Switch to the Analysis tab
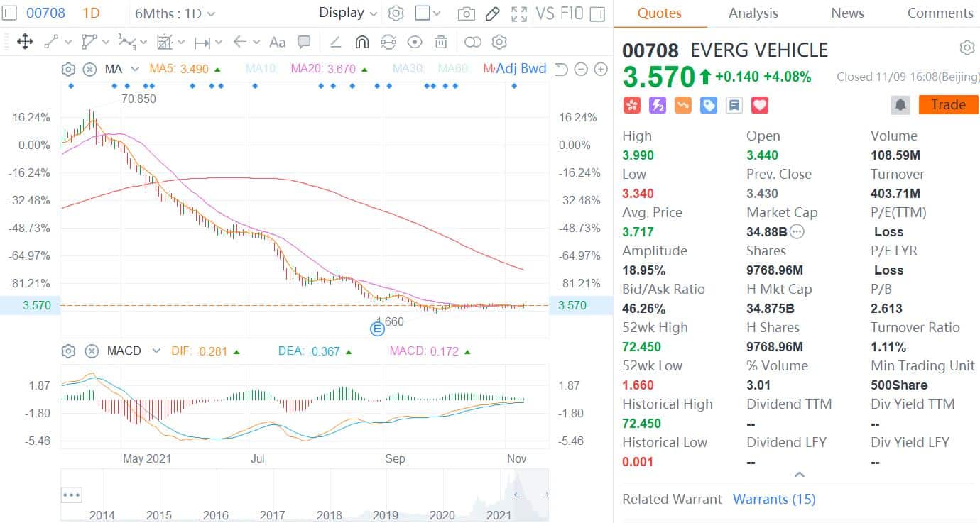The height and width of the screenshot is (523, 980). tap(753, 13)
